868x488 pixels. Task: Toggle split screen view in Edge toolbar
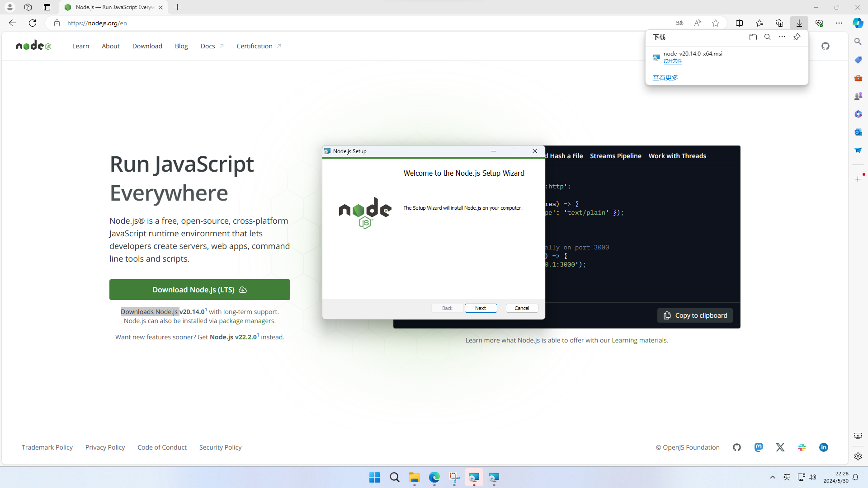pos(739,23)
